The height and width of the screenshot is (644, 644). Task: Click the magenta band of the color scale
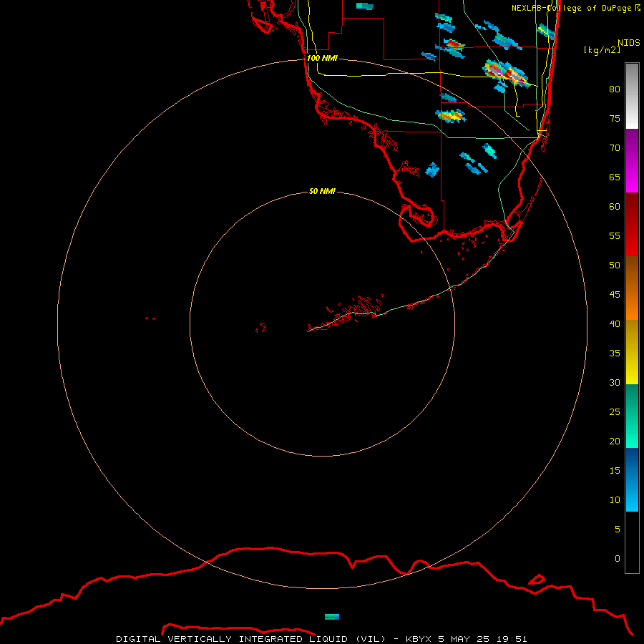click(632, 160)
